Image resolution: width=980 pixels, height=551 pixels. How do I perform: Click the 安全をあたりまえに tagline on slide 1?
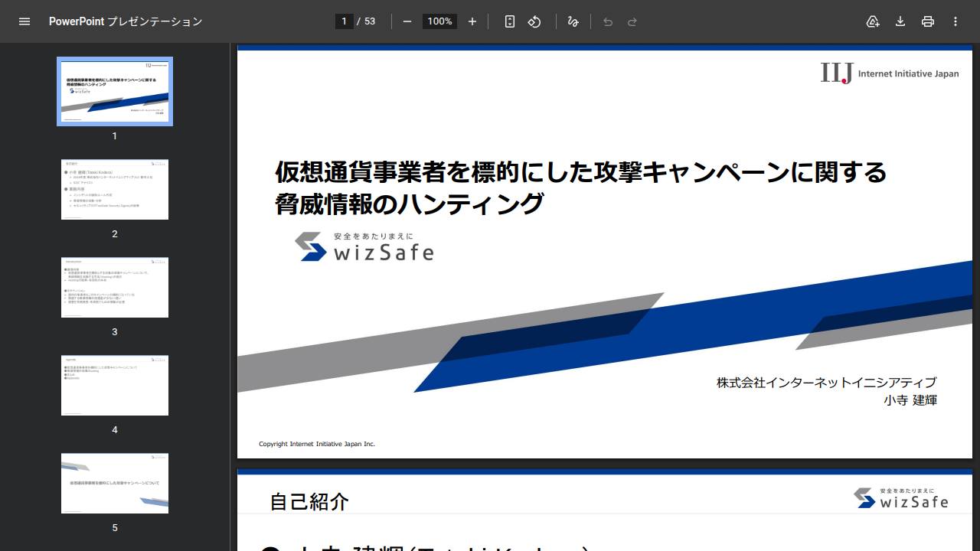click(374, 236)
